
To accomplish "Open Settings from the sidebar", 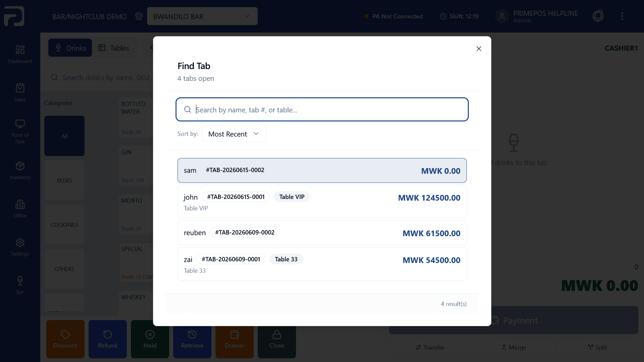I will click(20, 247).
